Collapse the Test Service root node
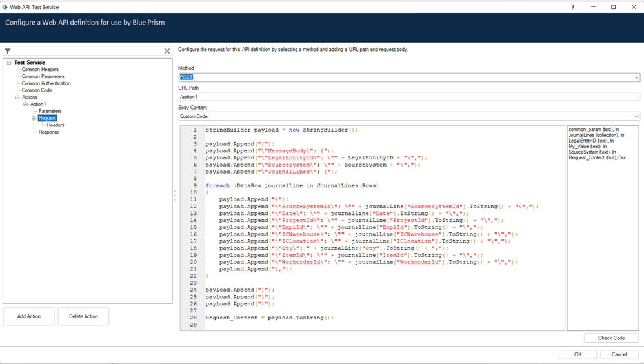The width and height of the screenshot is (644, 364). [10, 63]
